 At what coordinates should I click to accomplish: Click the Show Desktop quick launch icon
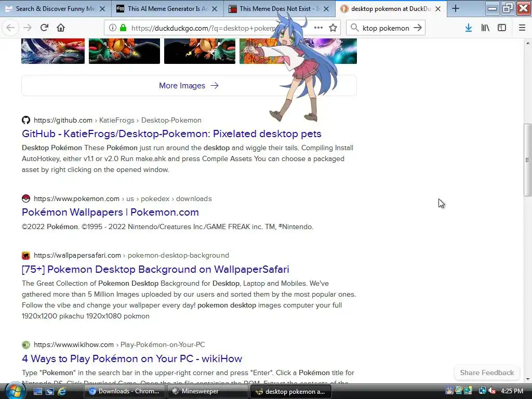37,391
